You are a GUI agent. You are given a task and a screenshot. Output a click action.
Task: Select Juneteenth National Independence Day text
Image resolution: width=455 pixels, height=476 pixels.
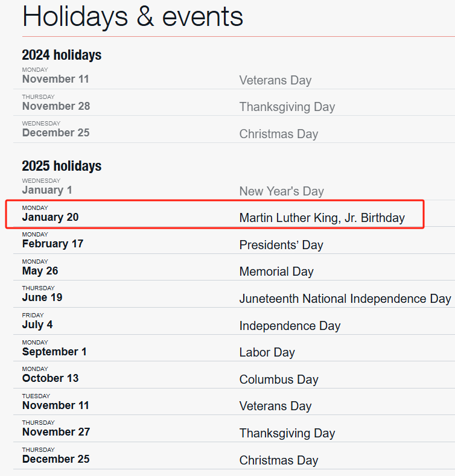pyautogui.click(x=345, y=299)
